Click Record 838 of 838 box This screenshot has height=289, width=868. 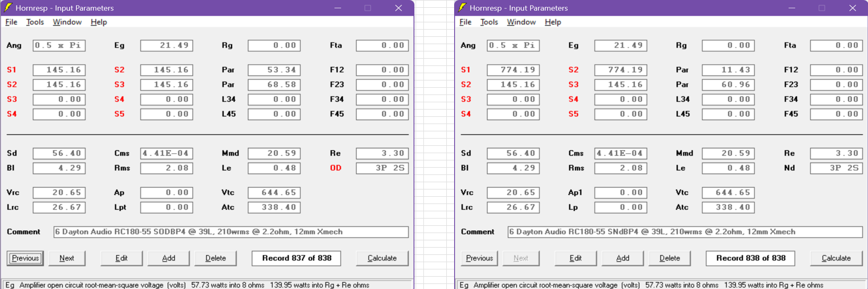(x=751, y=258)
